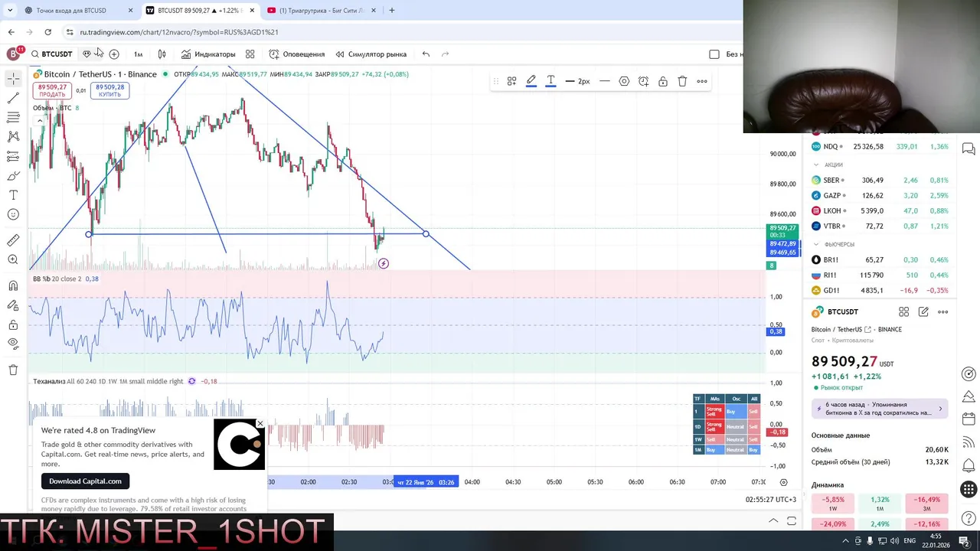Add alert on the selected drawing
Image resolution: width=980 pixels, height=551 pixels.
pos(643,81)
